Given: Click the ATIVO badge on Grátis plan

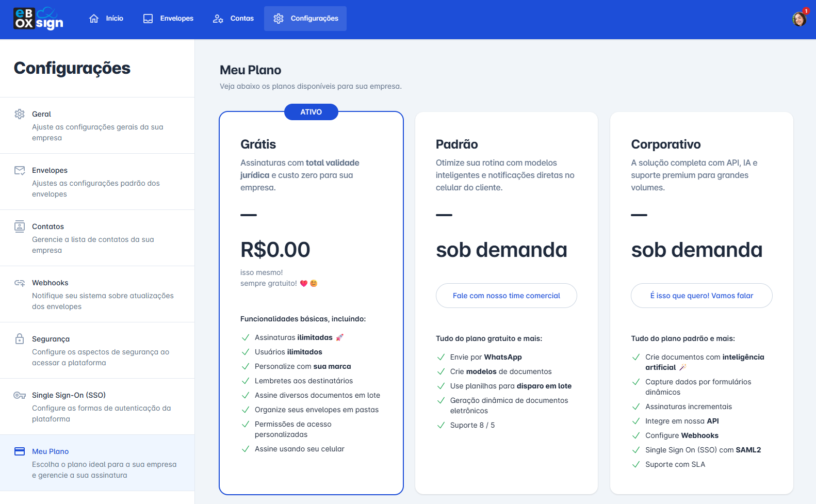Looking at the screenshot, I should [311, 112].
